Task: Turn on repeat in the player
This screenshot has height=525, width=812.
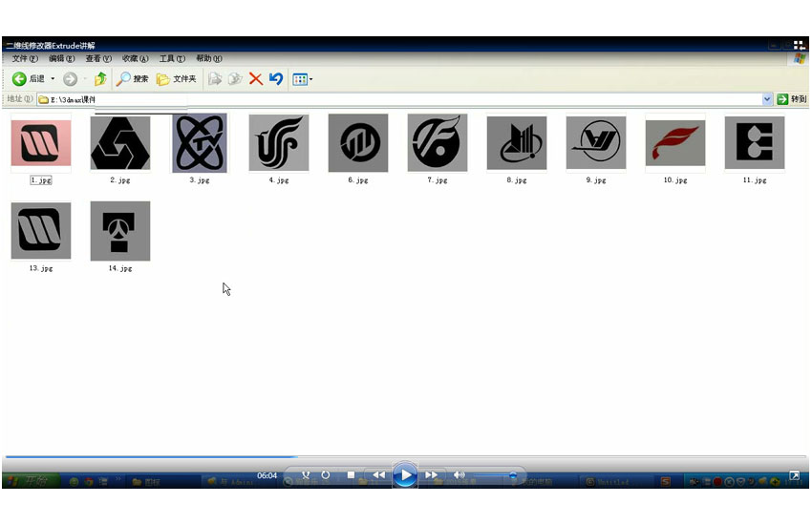Action: [x=325, y=474]
